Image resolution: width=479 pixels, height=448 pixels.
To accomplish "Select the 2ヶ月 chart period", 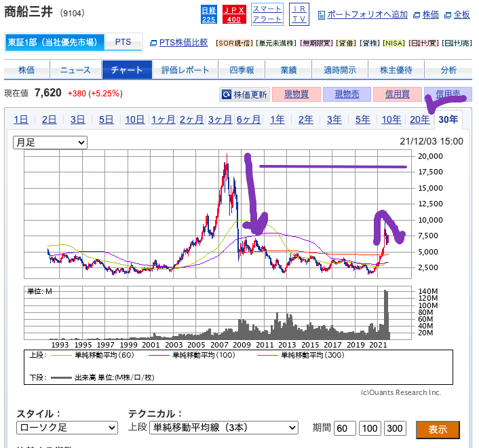I will pyautogui.click(x=191, y=119).
